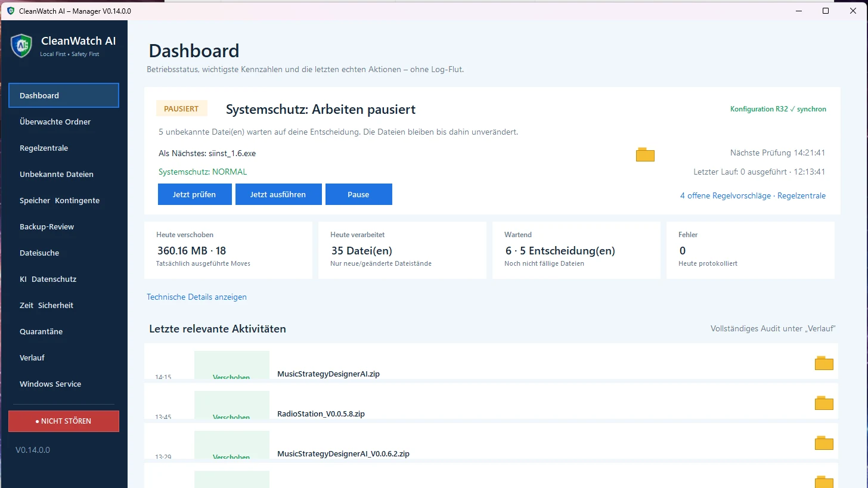
Task: Select Unbekannte Dateien menu item
Action: coord(64,174)
